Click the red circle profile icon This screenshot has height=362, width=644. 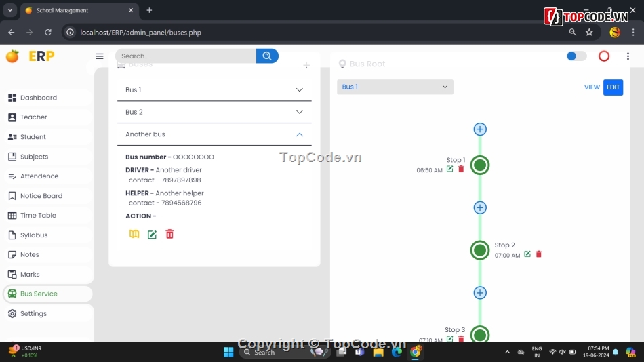click(x=603, y=56)
